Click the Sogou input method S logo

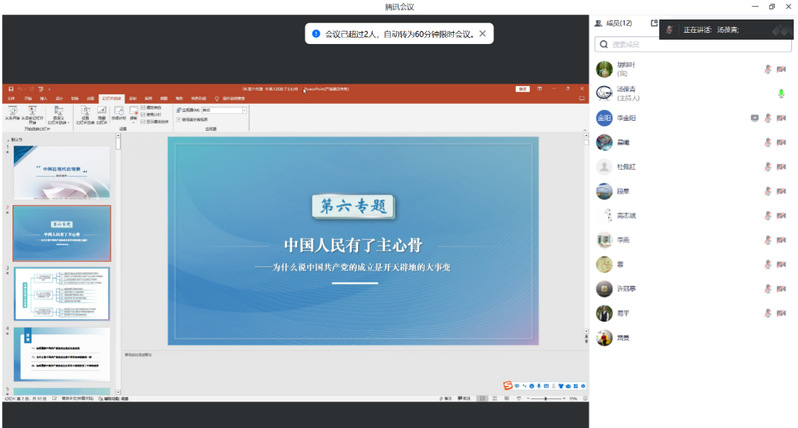[507, 386]
